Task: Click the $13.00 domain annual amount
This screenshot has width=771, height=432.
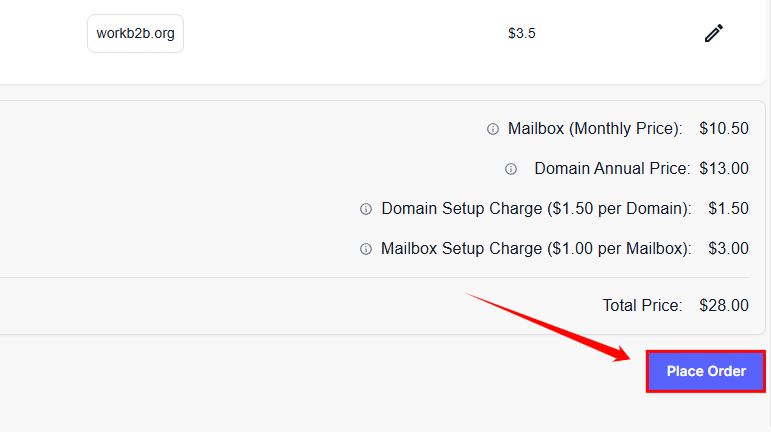Action: coord(724,169)
